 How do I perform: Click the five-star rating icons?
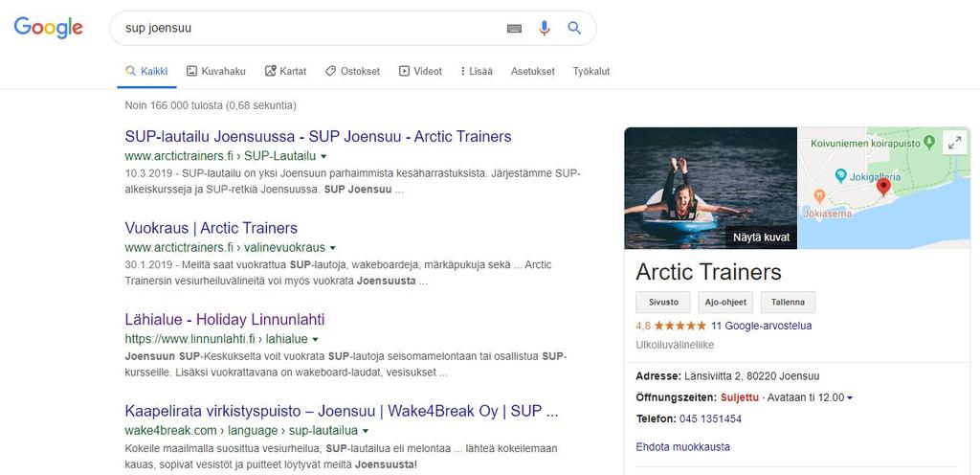point(680,326)
